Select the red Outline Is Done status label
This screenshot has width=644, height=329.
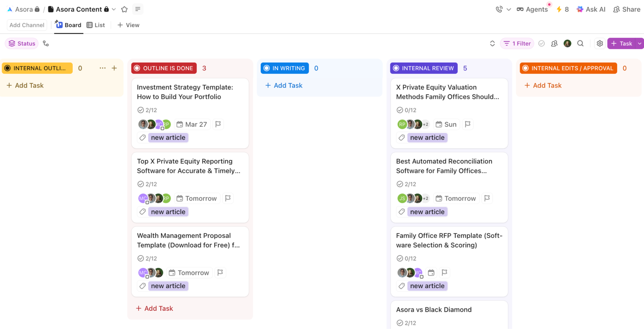click(164, 68)
